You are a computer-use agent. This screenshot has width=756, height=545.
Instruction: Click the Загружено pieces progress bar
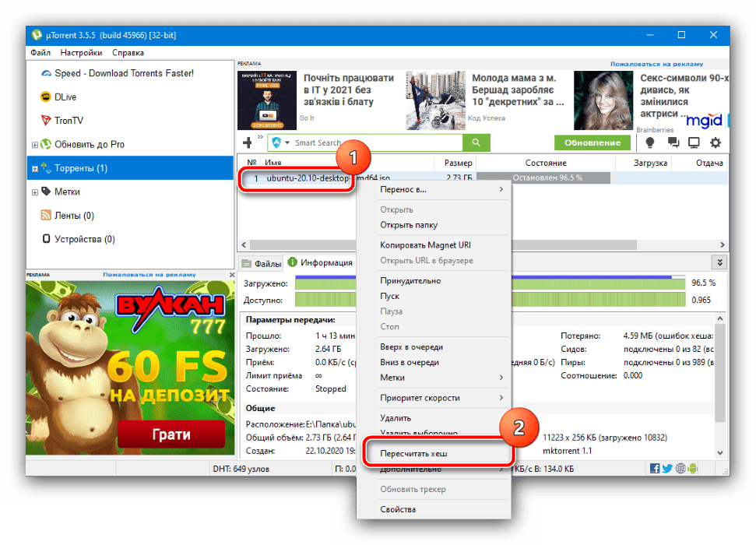tap(490, 283)
